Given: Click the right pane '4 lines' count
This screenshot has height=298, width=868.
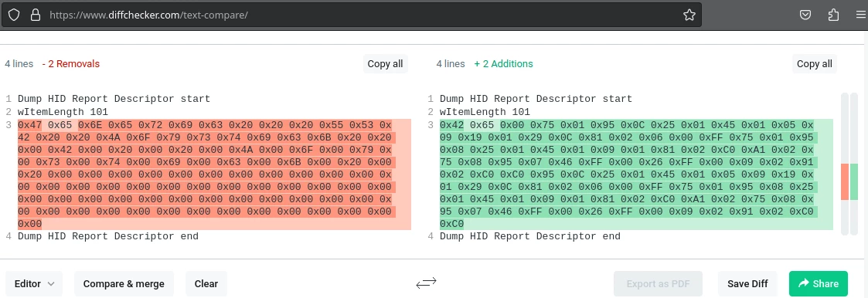Looking at the screenshot, I should click(451, 63).
